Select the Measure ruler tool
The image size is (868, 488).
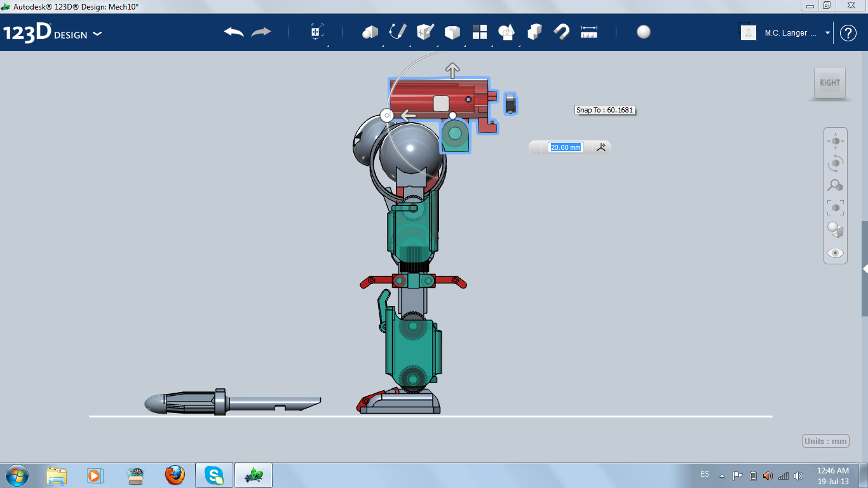589,32
